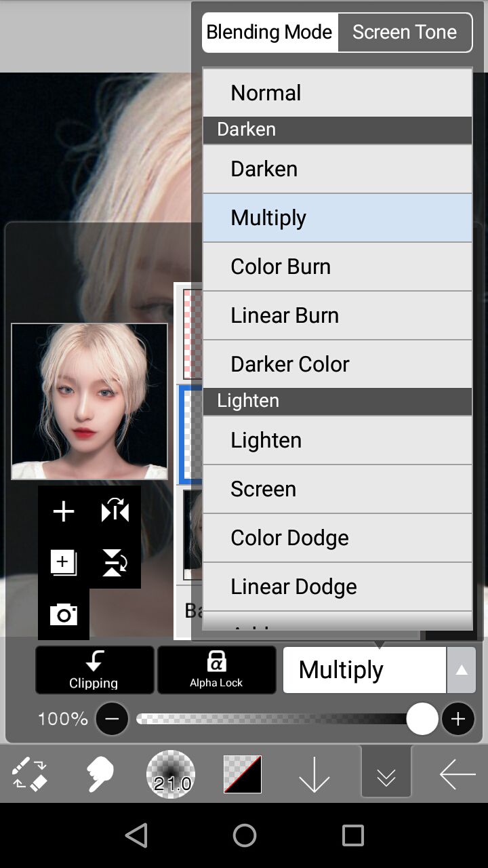The image size is (488, 868).
Task: Click the dropdown arrow beside Multiply
Action: tap(461, 670)
